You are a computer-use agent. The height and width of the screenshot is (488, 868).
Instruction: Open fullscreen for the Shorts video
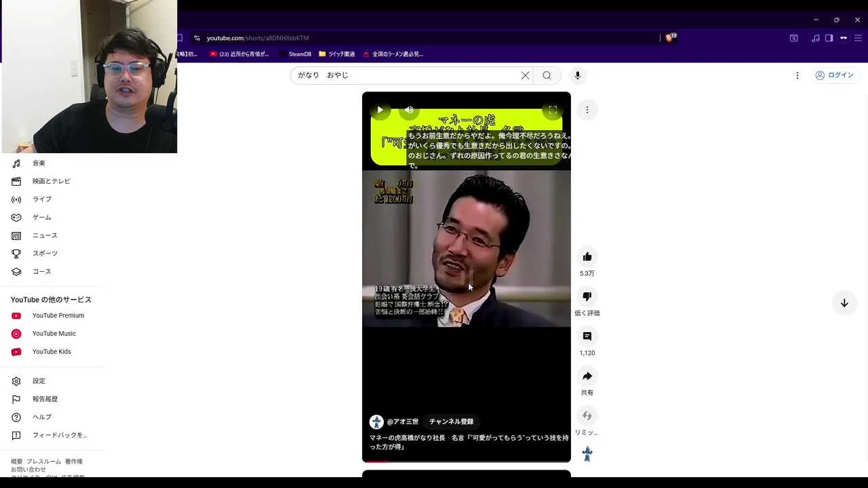click(553, 110)
